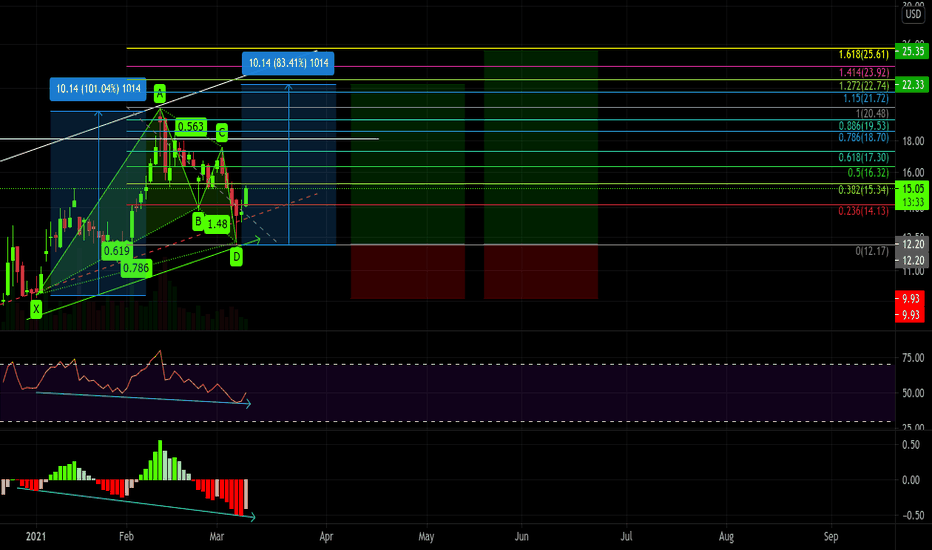Select the 0.563 pattern ratio label

[x=191, y=127]
